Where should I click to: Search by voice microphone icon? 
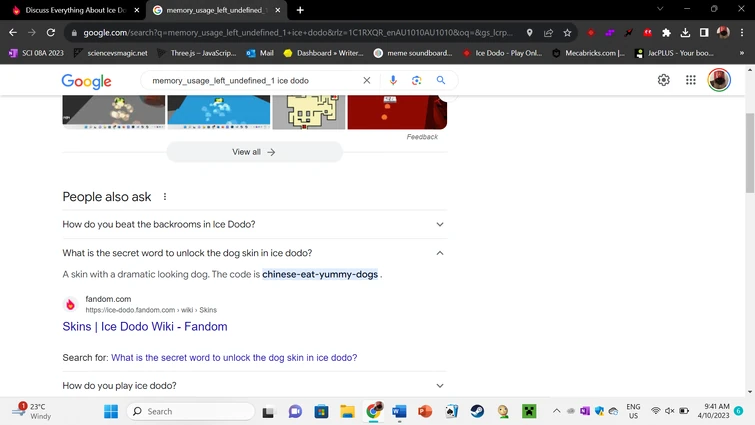(393, 80)
